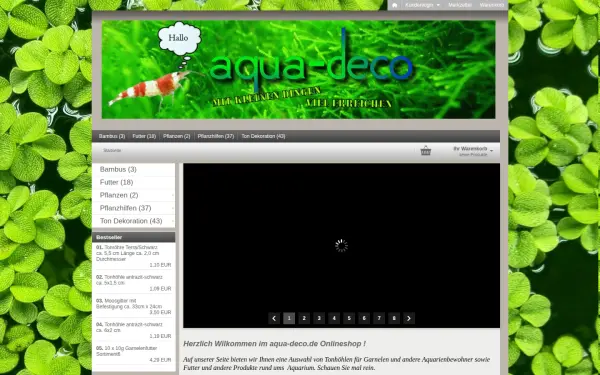Jump to slide 3
Screen dimensions: 600x375
coord(319,318)
